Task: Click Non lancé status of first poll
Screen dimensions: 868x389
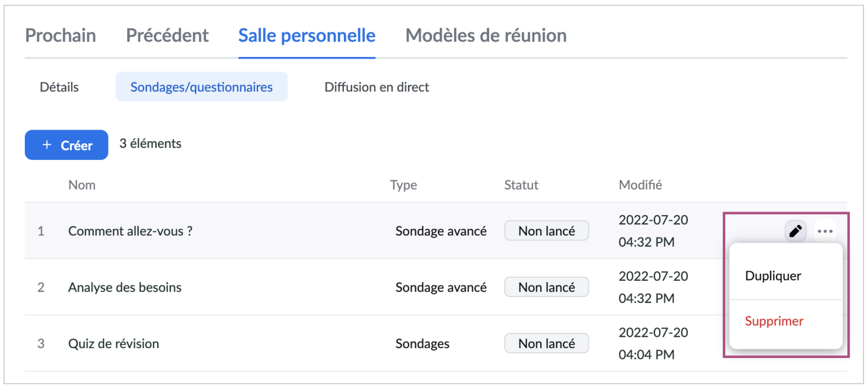Action: (546, 231)
